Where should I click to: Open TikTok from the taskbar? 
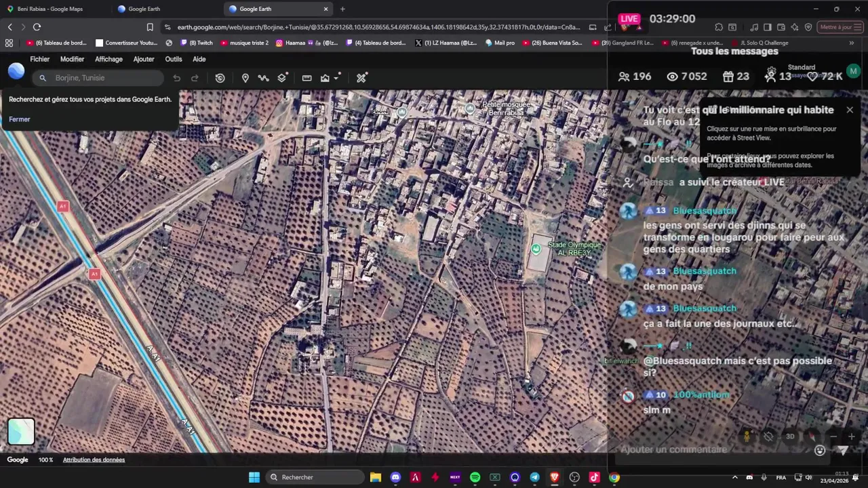tap(594, 477)
